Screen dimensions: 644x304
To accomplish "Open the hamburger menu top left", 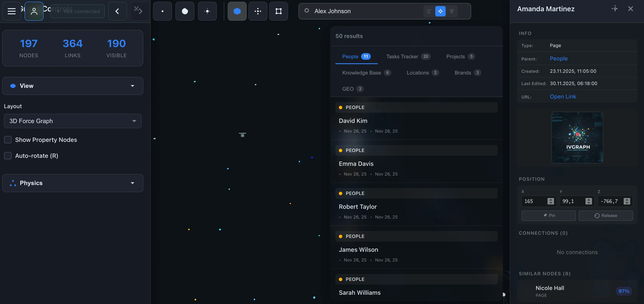I will pos(11,11).
